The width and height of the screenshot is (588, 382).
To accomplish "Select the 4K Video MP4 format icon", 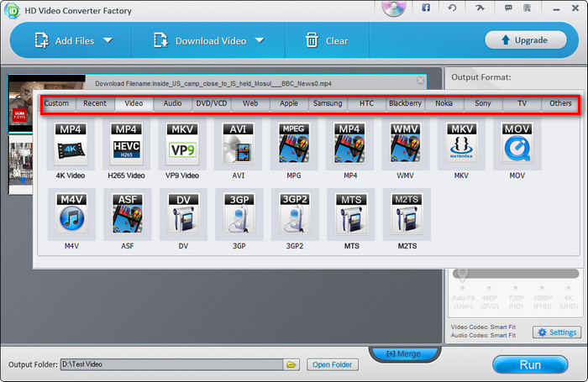I will (x=71, y=144).
